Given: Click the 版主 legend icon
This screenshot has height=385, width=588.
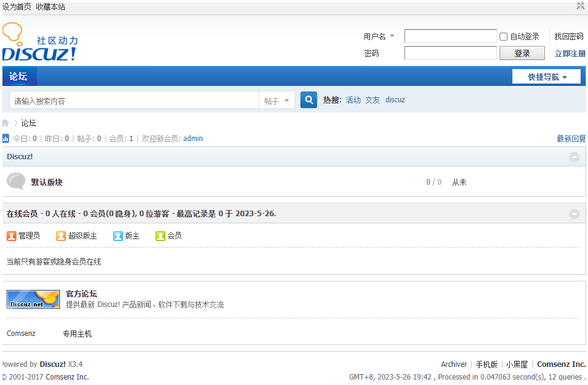Looking at the screenshot, I should pos(118,236).
